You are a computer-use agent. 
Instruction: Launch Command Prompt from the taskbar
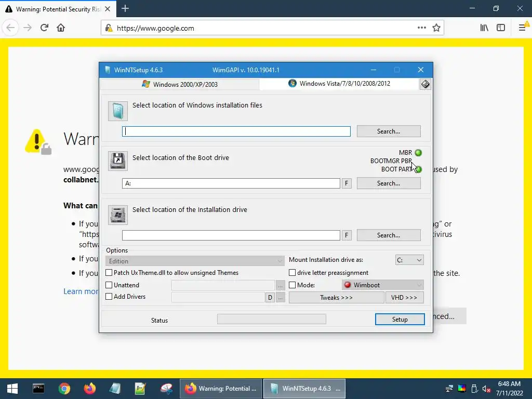(38, 389)
